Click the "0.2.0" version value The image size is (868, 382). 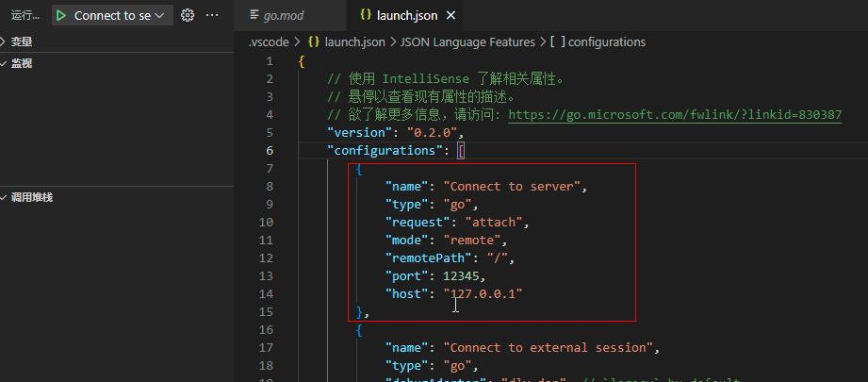point(433,133)
